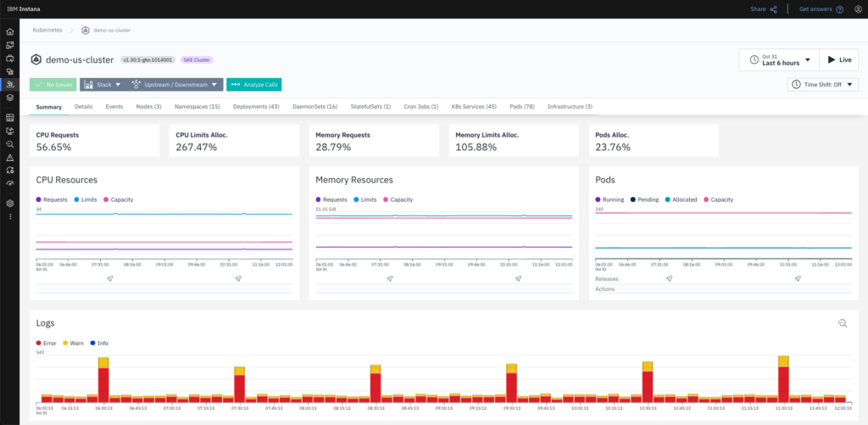Click the tall log bar at 06:30:13
Image resolution: width=868 pixels, height=425 pixels.
103,379
